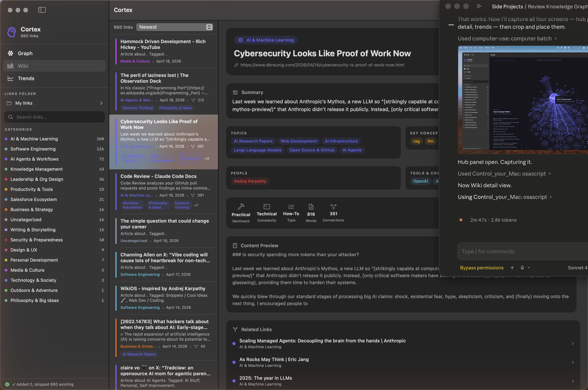588x390 pixels.
Task: Open 'Code Review - Claude Code Docs' item
Action: click(164, 192)
